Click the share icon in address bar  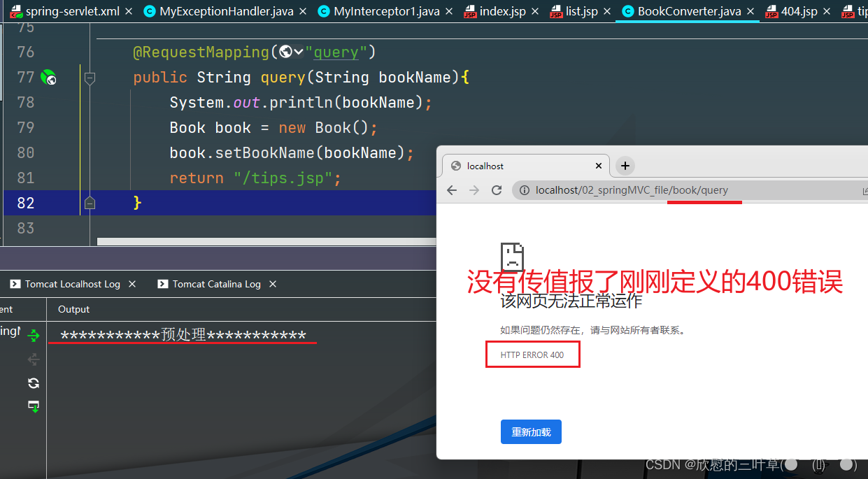864,190
